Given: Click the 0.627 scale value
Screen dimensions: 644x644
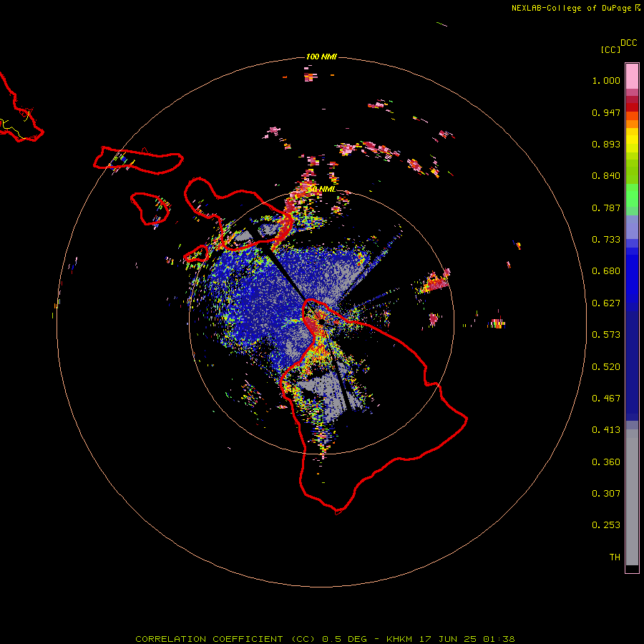Looking at the screenshot, I should [x=606, y=303].
